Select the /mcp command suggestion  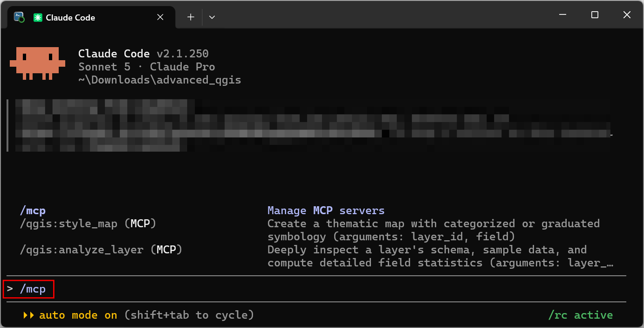click(x=33, y=211)
